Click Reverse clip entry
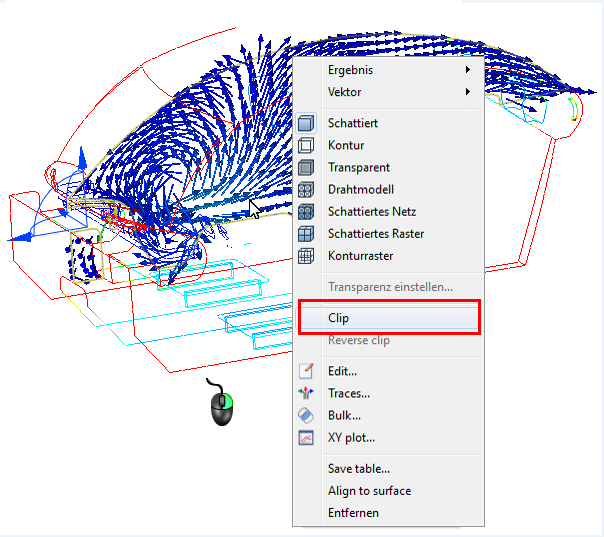604x537 pixels. tap(388, 341)
